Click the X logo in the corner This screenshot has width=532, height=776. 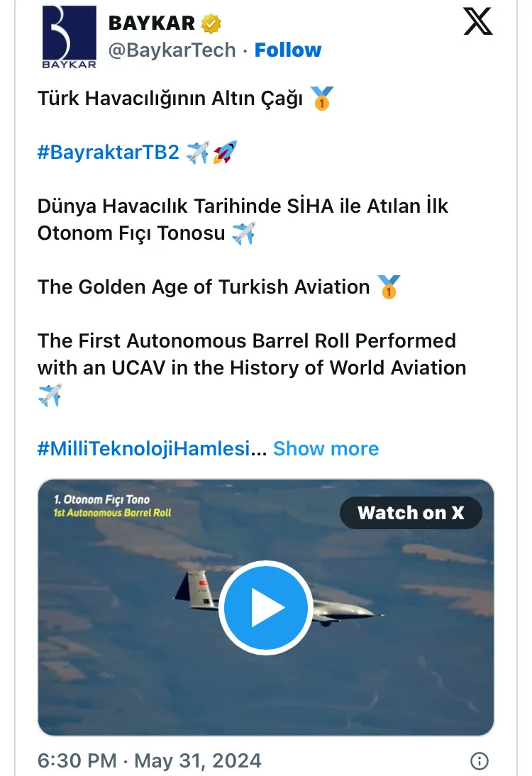pyautogui.click(x=477, y=22)
